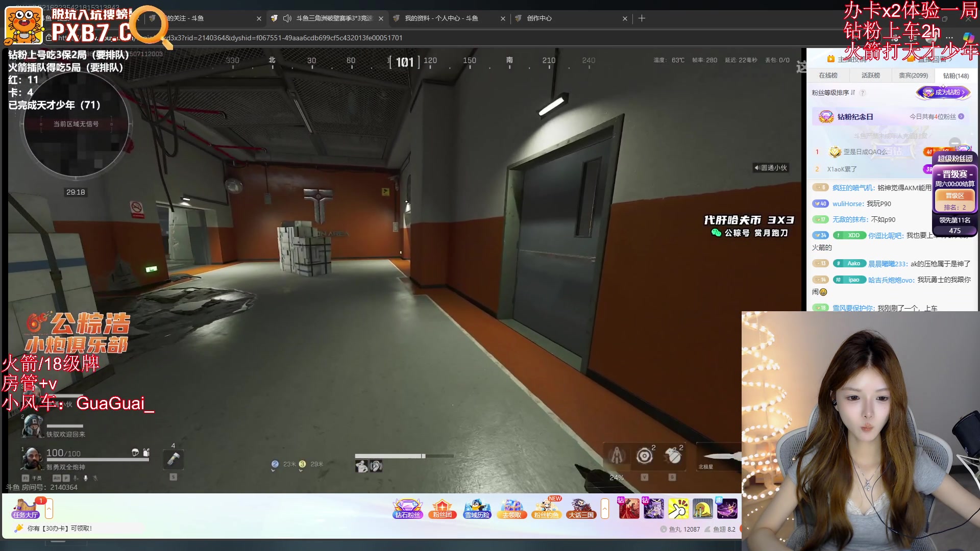The height and width of the screenshot is (551, 980).
Task: Open the 大话三国 game icon
Action: point(581,508)
